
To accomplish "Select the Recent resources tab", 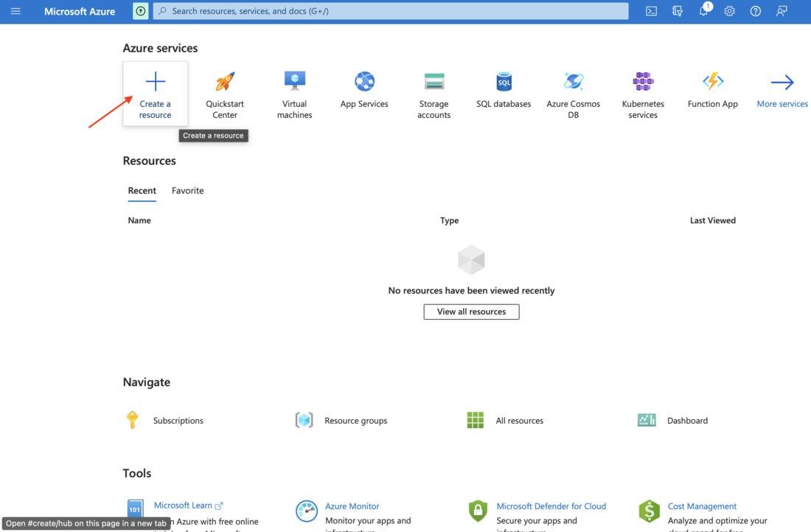I will click(x=142, y=190).
